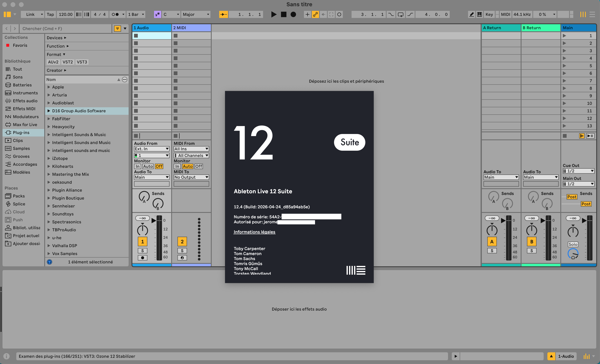Toggle Draw Mode pencil icon
Image resolution: width=600 pixels, height=364 pixels.
coord(471,14)
